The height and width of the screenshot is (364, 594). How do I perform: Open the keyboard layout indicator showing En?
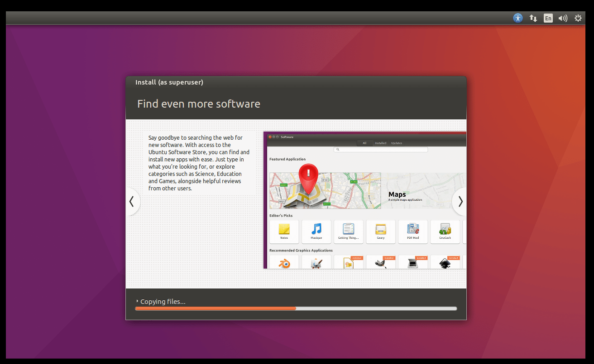point(548,18)
